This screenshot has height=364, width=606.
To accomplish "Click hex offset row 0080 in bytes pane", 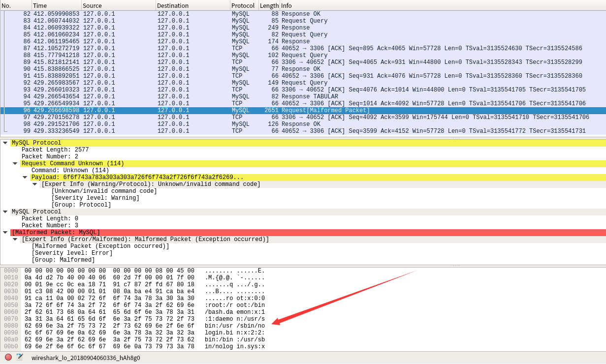I will coord(11,326).
